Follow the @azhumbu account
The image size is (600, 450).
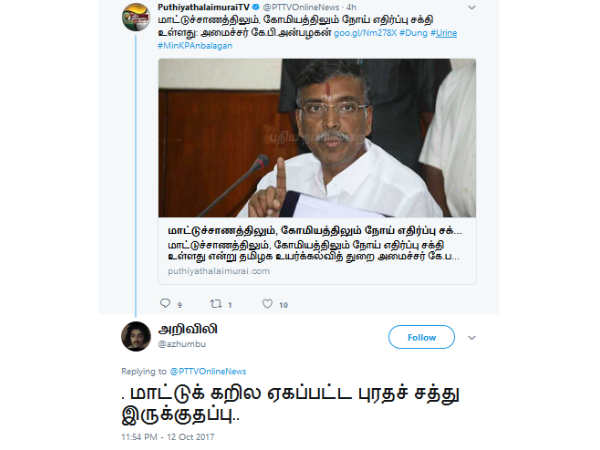(421, 337)
